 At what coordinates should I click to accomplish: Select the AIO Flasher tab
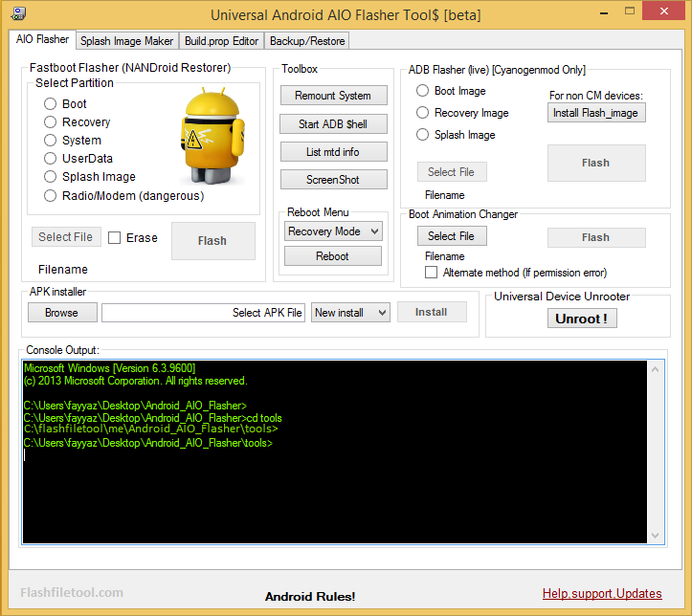42,39
